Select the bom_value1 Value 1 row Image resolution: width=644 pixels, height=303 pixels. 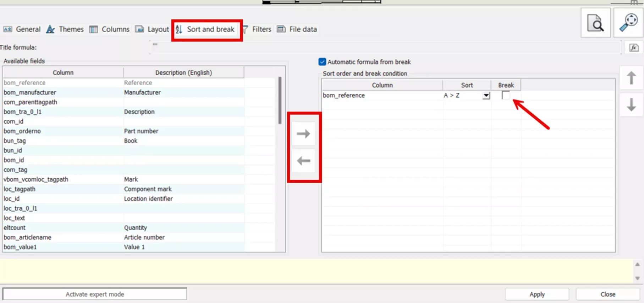pyautogui.click(x=123, y=247)
